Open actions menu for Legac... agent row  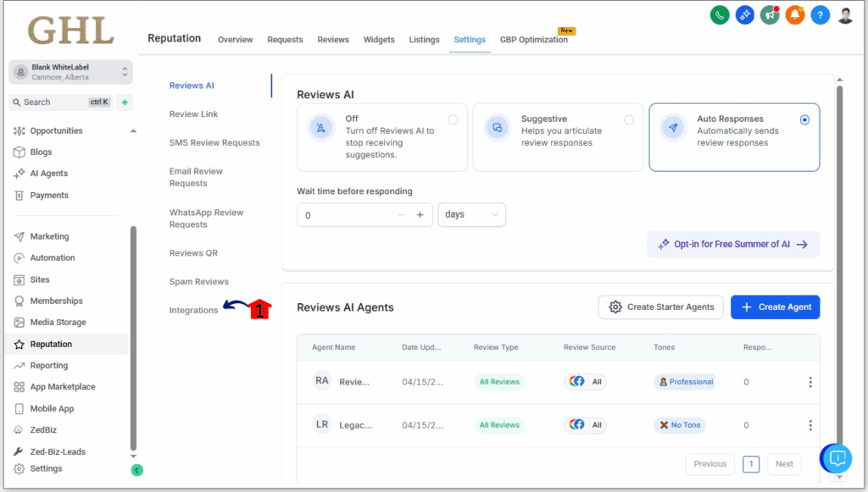click(x=810, y=425)
